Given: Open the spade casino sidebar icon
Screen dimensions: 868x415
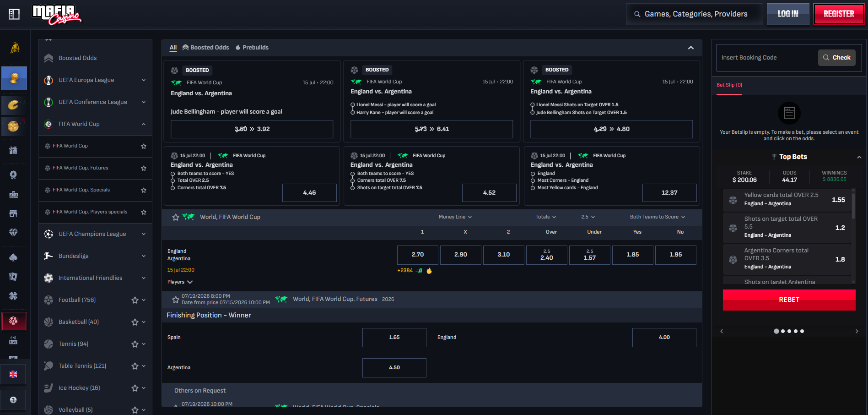Looking at the screenshot, I should [x=13, y=257].
